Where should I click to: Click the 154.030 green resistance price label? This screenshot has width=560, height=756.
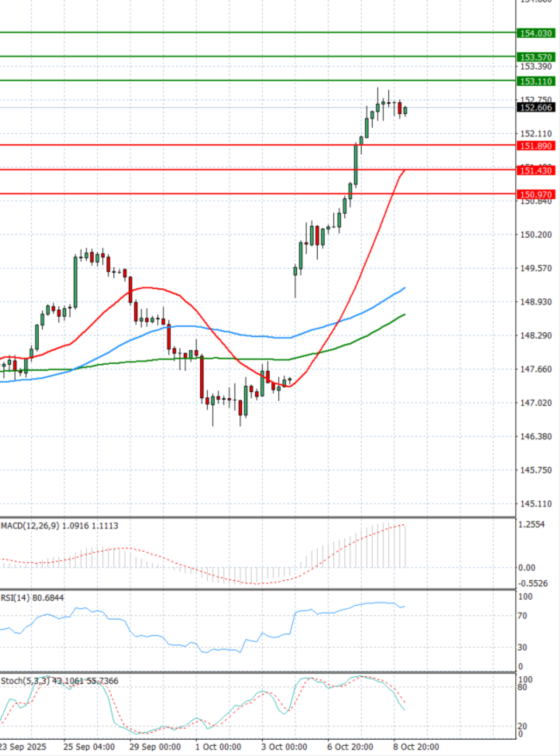pyautogui.click(x=535, y=33)
